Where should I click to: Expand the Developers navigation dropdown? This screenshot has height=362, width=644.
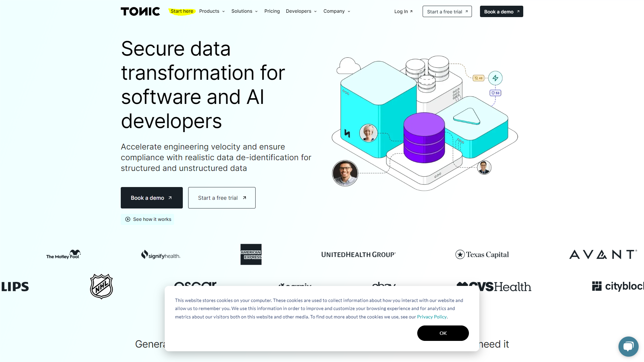(x=301, y=11)
